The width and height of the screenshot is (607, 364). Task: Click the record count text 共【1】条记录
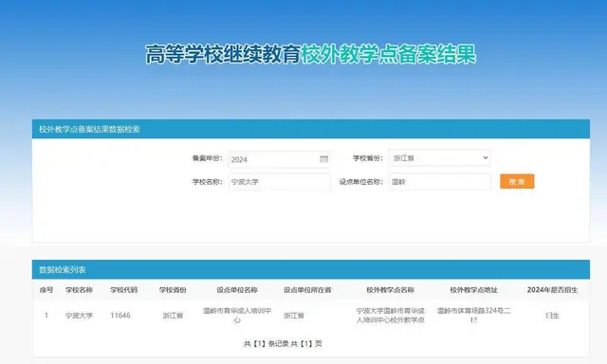click(x=266, y=343)
